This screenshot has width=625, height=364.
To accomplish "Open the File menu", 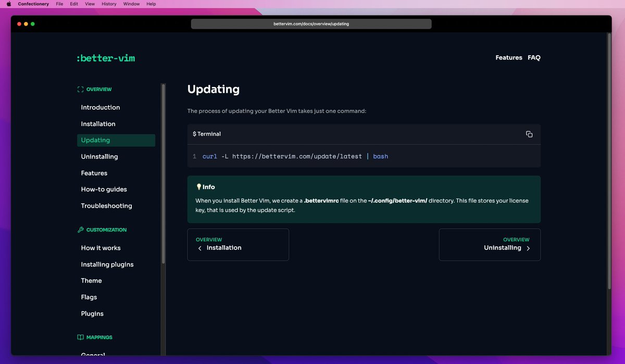I will [x=59, y=4].
